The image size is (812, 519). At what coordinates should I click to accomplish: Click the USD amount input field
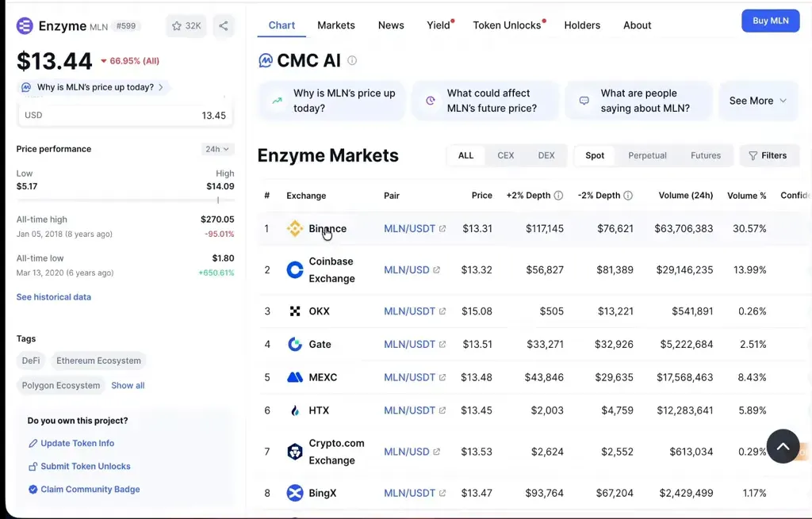click(125, 116)
